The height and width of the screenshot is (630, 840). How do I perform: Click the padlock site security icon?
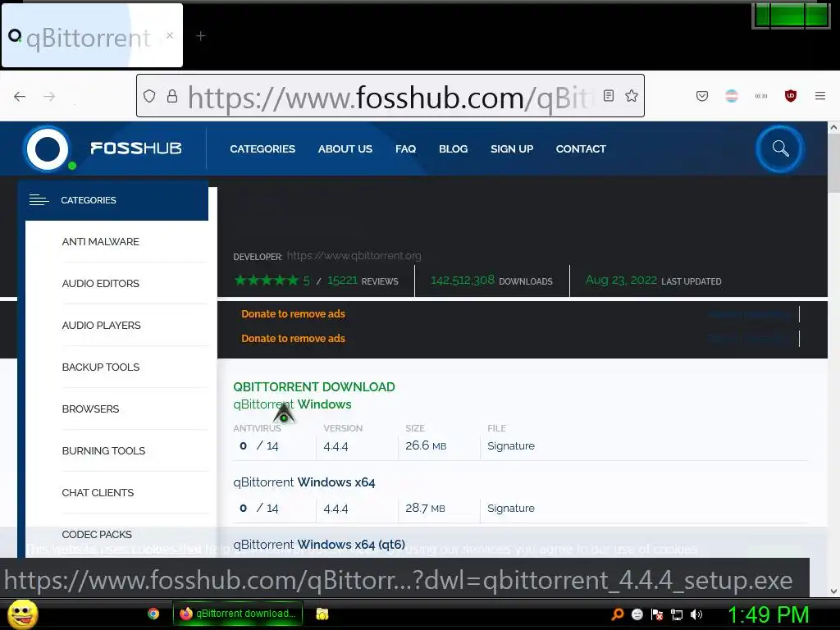(x=172, y=96)
